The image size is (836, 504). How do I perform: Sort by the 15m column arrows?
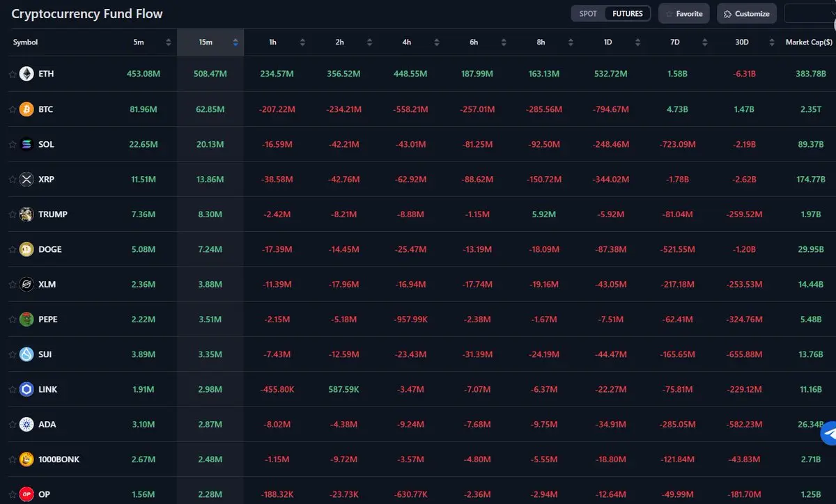pos(235,42)
